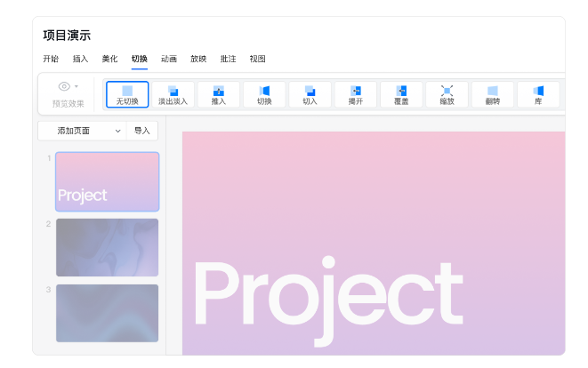The image size is (588, 368).
Task: Apply the 淡出淡入 fade transition
Action: click(x=173, y=95)
